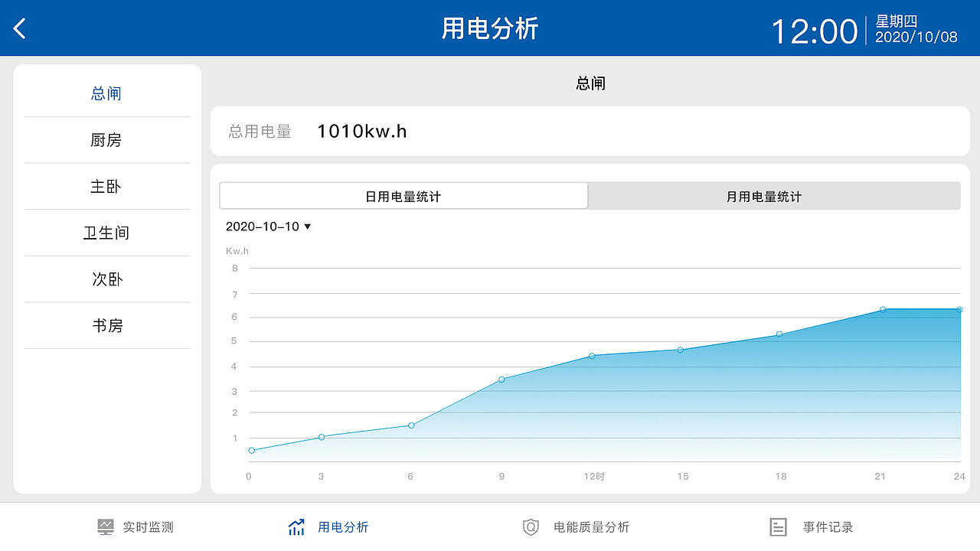Choose 卫生间 in the sidebar

106,233
